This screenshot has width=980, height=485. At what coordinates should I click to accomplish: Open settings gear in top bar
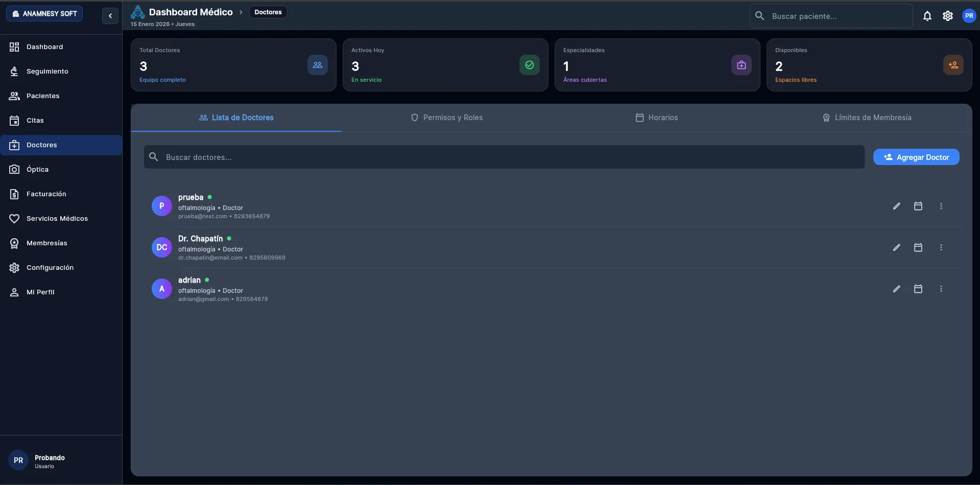[947, 16]
